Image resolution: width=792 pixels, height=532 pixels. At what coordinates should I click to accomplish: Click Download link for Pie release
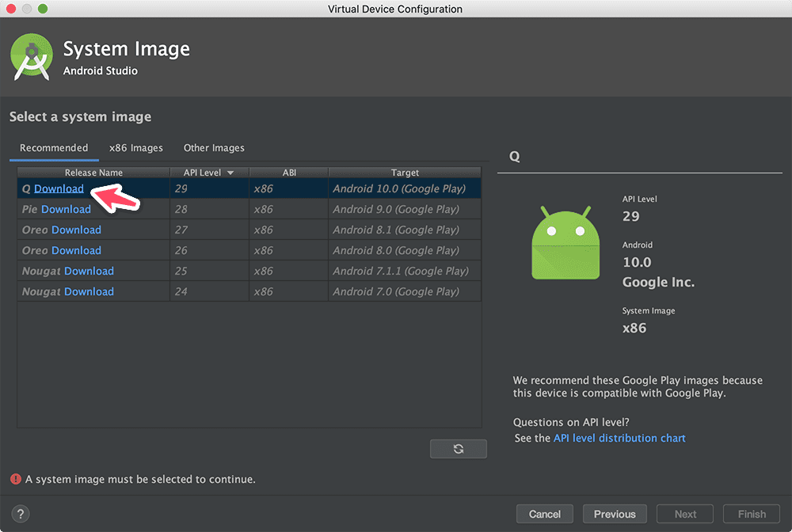pos(67,210)
